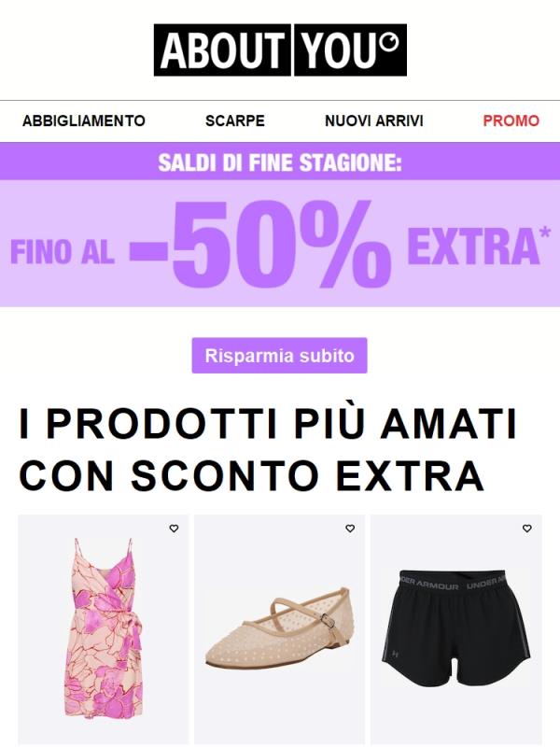This screenshot has height=747, width=560.
Task: Click the CON SCONTO EXTRA heading line
Action: 252,475
